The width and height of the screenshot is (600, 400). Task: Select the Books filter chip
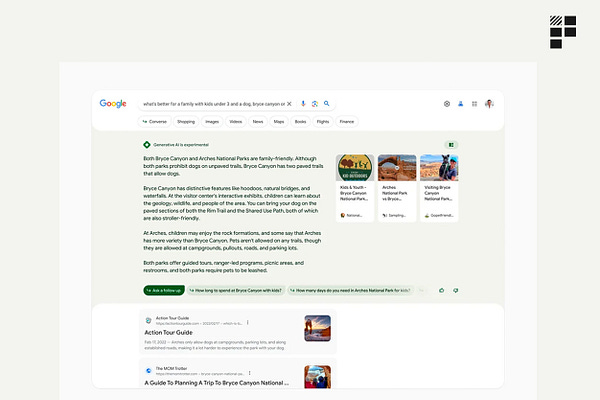[x=300, y=122]
